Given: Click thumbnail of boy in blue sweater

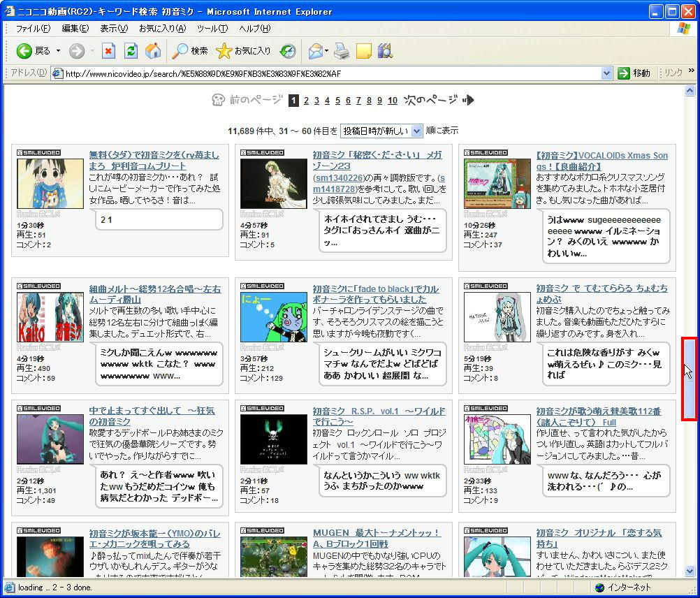Looking at the screenshot, I should pos(50,184).
